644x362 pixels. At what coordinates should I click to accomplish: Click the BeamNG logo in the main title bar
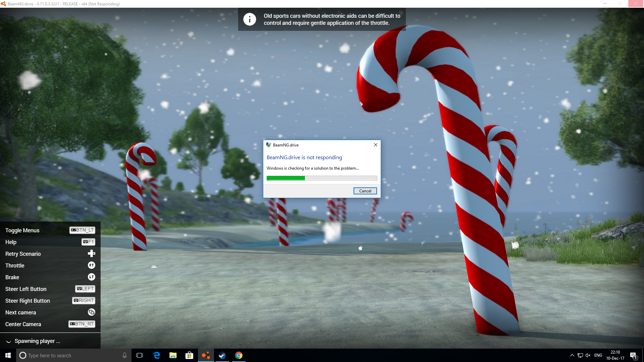(3, 4)
